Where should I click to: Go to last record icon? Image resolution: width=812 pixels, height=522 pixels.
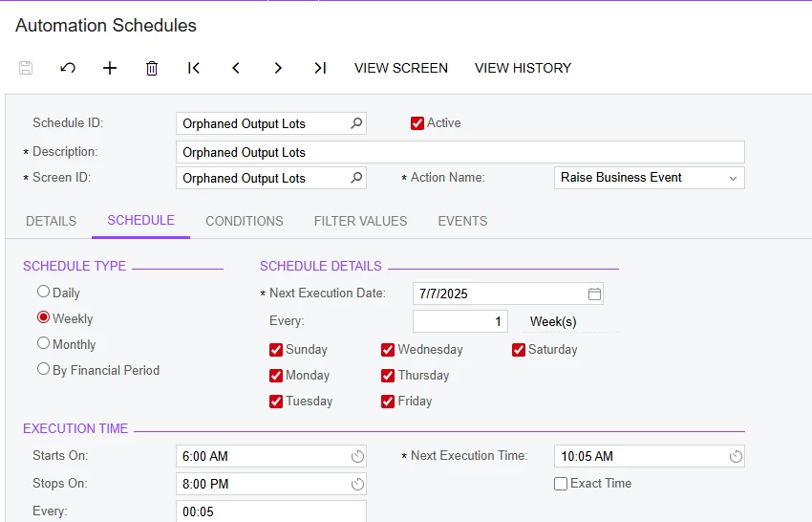[320, 68]
